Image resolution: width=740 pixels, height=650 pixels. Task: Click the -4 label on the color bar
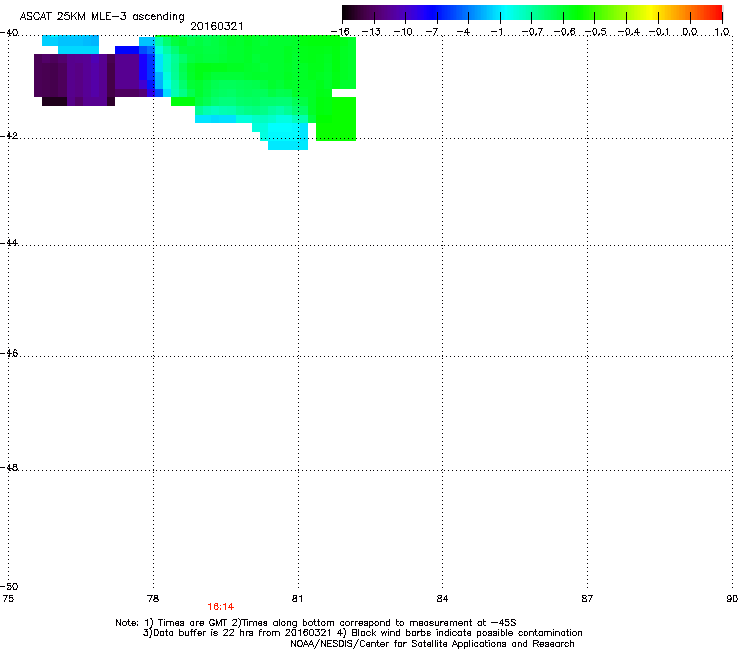465,32
